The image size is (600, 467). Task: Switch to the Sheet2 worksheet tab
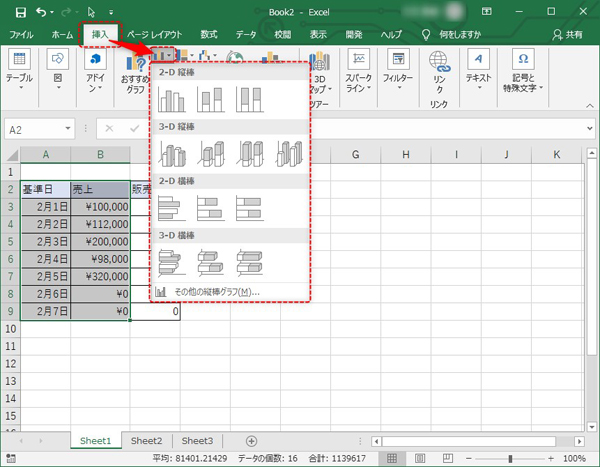tap(146, 441)
